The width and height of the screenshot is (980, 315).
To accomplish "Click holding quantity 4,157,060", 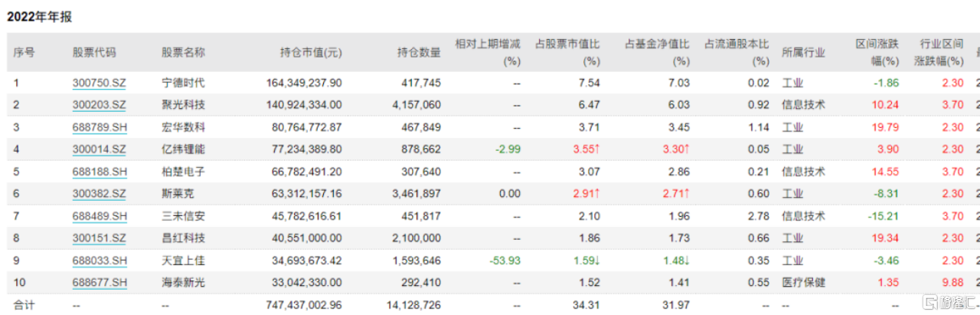I will click(416, 104).
